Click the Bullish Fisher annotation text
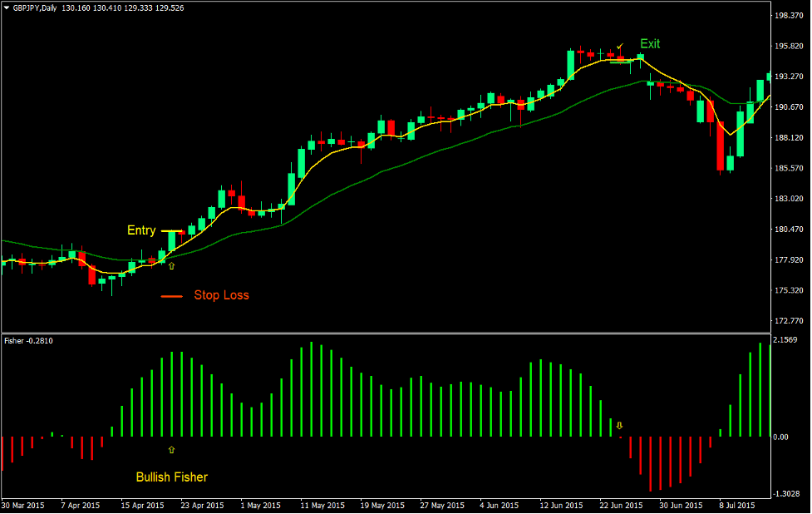This screenshot has width=812, height=514. point(170,477)
